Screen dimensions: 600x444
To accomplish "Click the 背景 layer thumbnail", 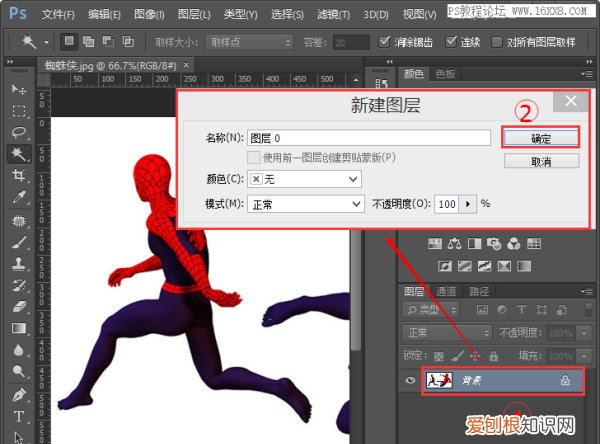I will (439, 380).
